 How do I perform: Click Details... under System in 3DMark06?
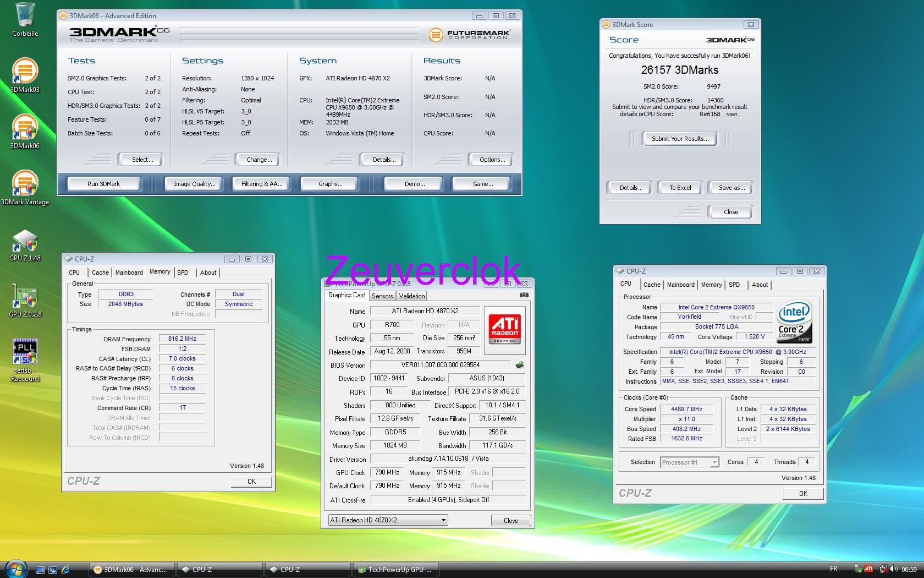[x=383, y=160]
